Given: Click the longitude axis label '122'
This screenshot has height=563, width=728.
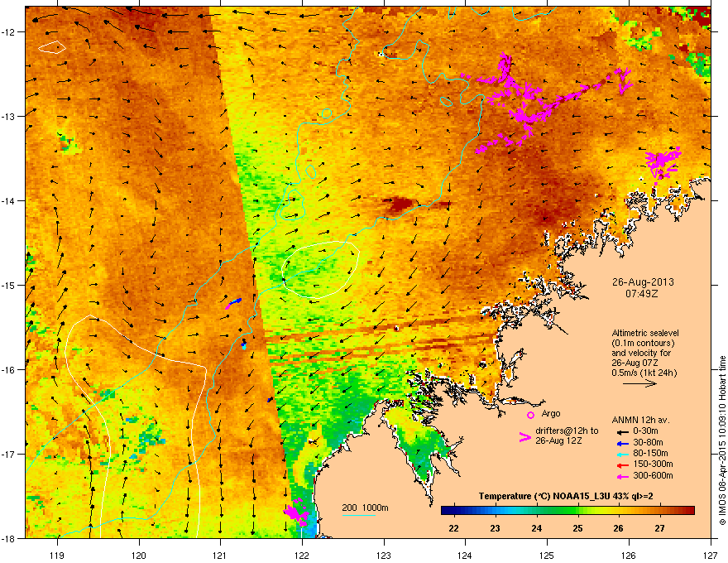Looking at the screenshot, I should [302, 555].
